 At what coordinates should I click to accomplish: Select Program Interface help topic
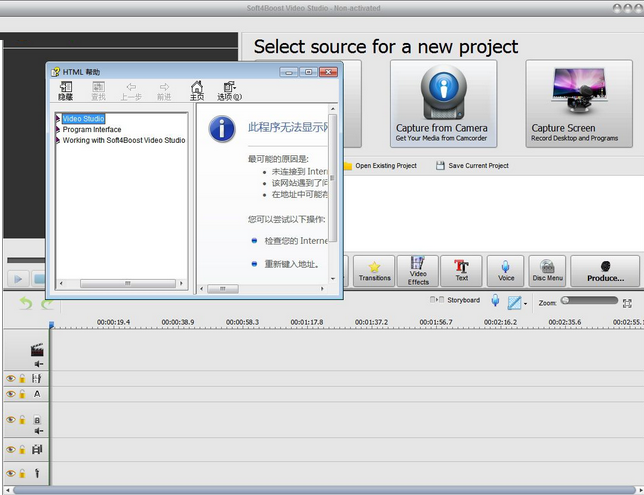click(x=92, y=129)
